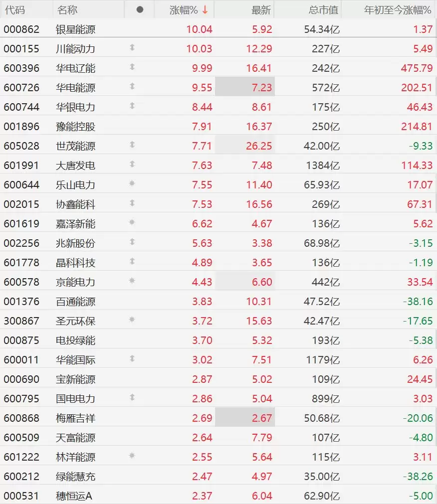Image resolution: width=437 pixels, height=504 pixels.
Task: Open the 穗恒运A stock name
Action: 74,496
